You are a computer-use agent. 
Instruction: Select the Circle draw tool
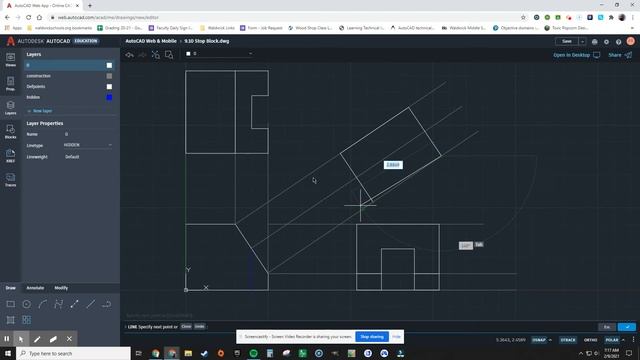tap(27, 304)
